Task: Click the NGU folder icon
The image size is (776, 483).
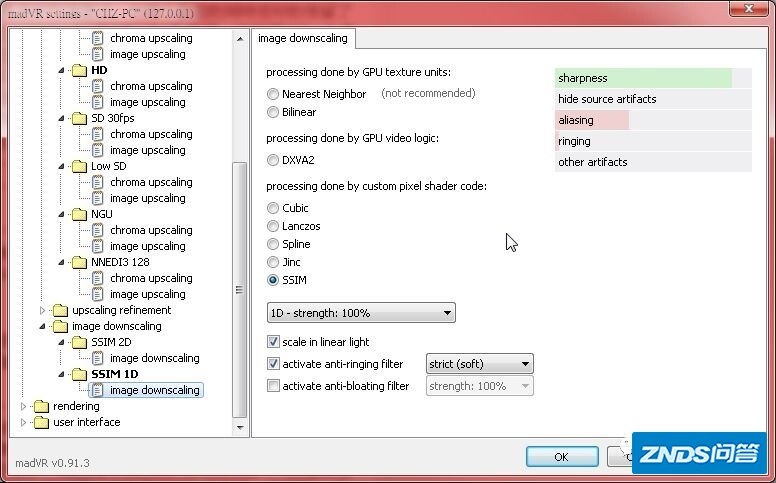Action: (x=80, y=214)
